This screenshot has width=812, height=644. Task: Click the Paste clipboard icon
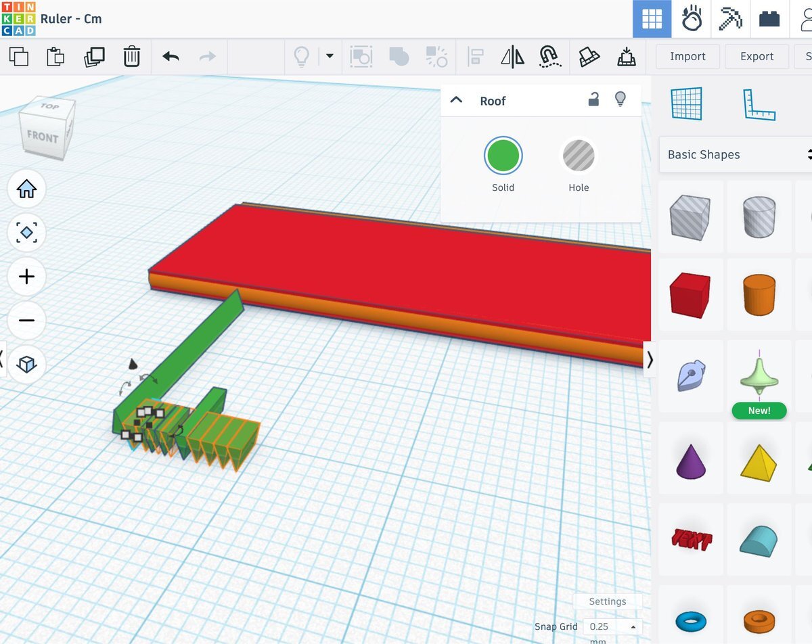pos(55,57)
